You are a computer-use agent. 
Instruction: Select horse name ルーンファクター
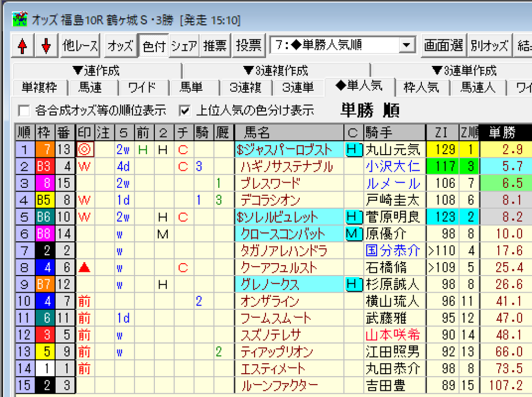(x=279, y=386)
